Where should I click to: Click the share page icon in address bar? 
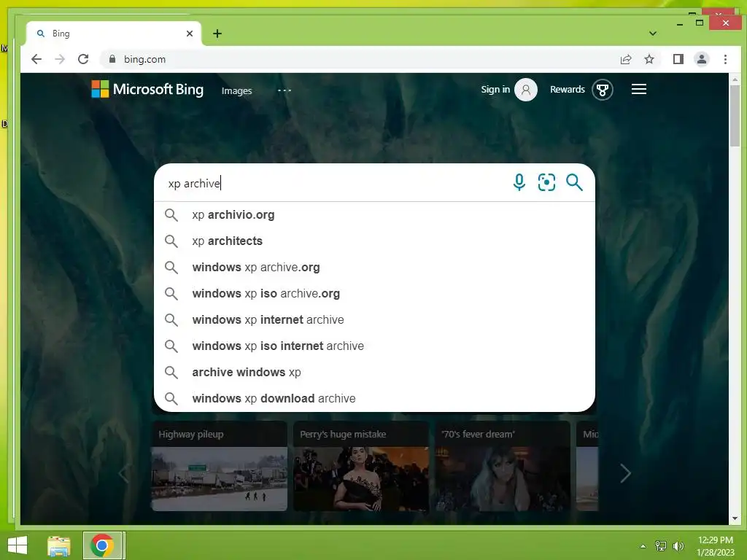pos(625,59)
